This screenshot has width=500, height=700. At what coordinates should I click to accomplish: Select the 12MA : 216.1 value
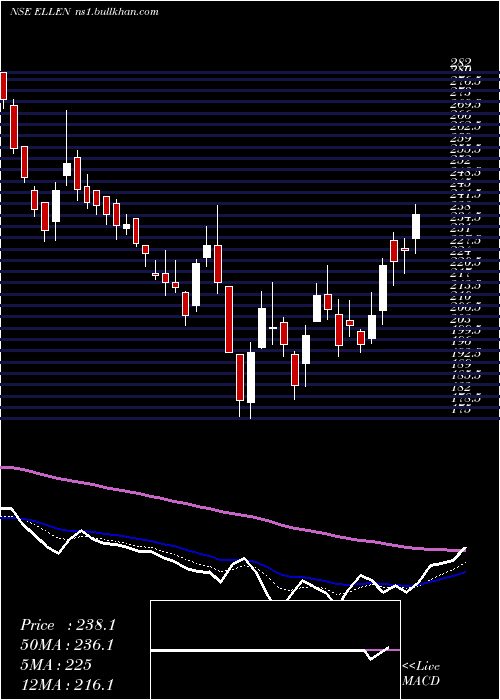67,684
